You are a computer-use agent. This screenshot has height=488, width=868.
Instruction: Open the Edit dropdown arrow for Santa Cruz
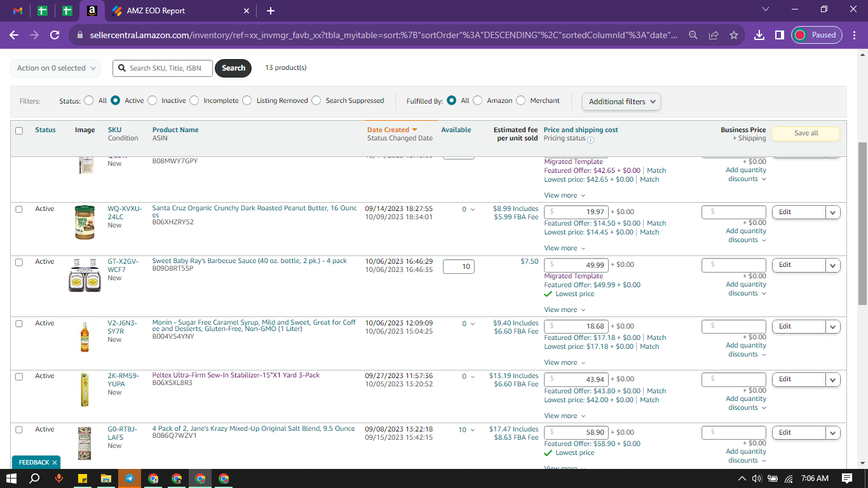pos(833,212)
